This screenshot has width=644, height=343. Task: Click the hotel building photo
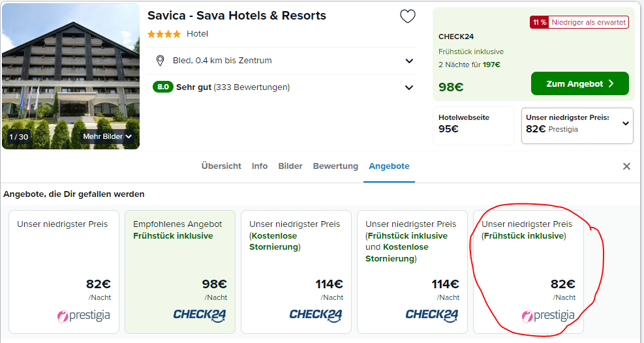pos(70,76)
